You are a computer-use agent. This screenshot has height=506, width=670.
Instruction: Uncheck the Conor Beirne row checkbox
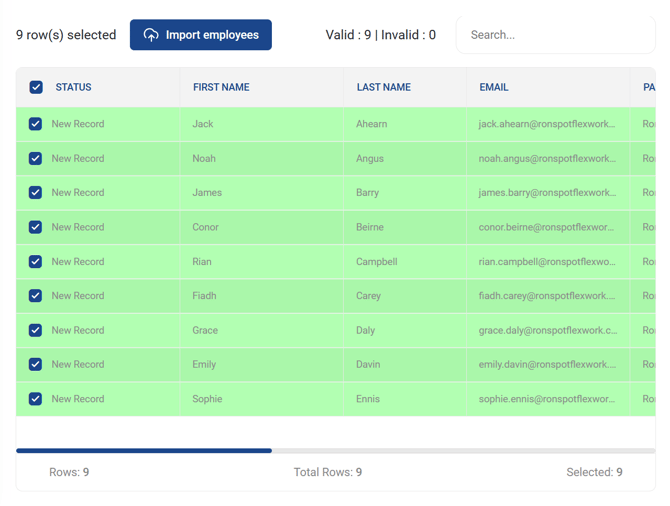tap(35, 227)
